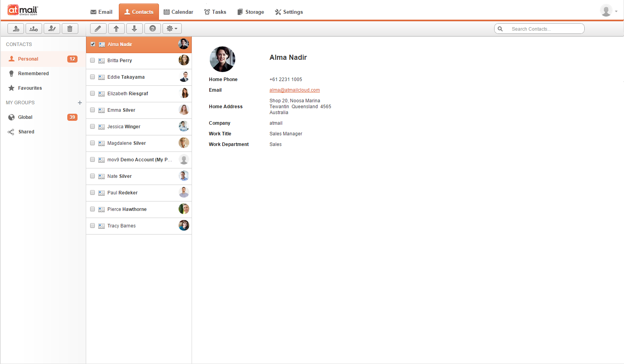Open the Contacts tab
This screenshot has width=624, height=364.
(x=139, y=12)
